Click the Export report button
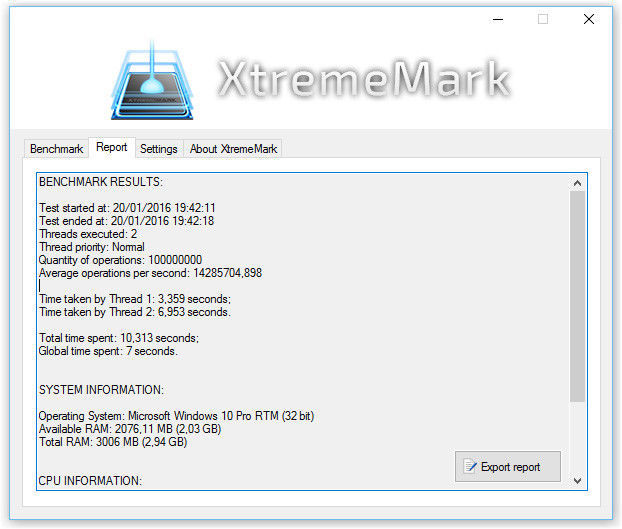 (x=508, y=466)
